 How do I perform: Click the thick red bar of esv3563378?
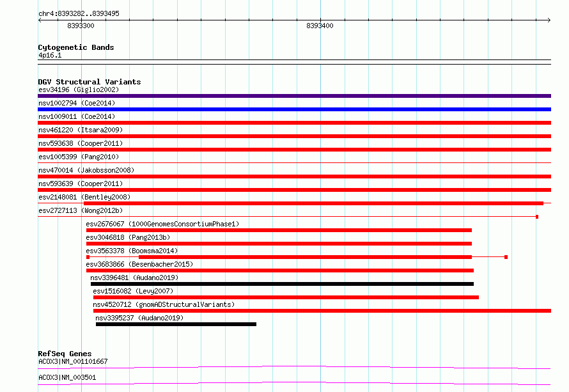click(305, 257)
